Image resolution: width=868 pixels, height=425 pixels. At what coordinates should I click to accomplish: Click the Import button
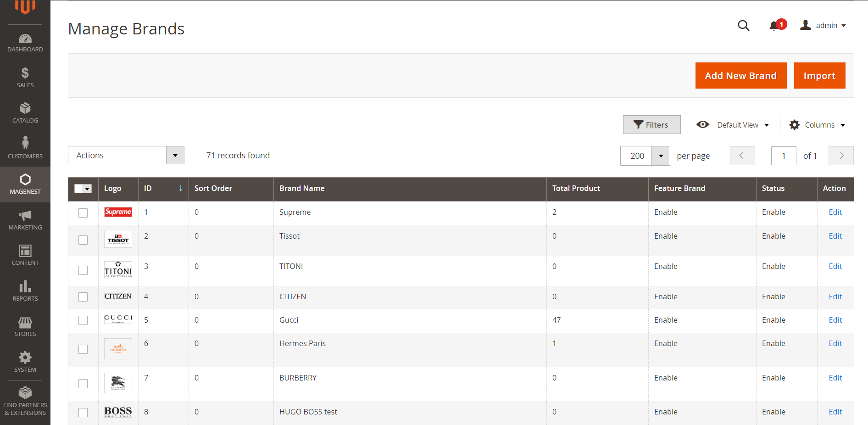pos(819,75)
